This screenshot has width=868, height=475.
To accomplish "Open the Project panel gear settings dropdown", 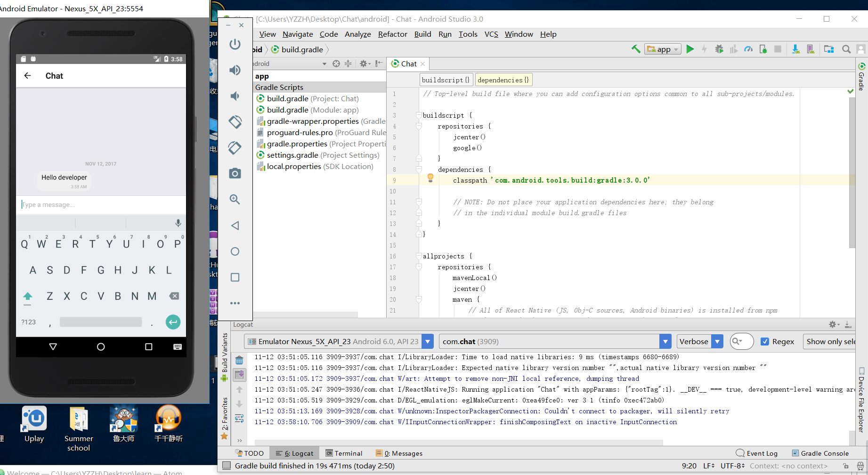I will (x=365, y=64).
